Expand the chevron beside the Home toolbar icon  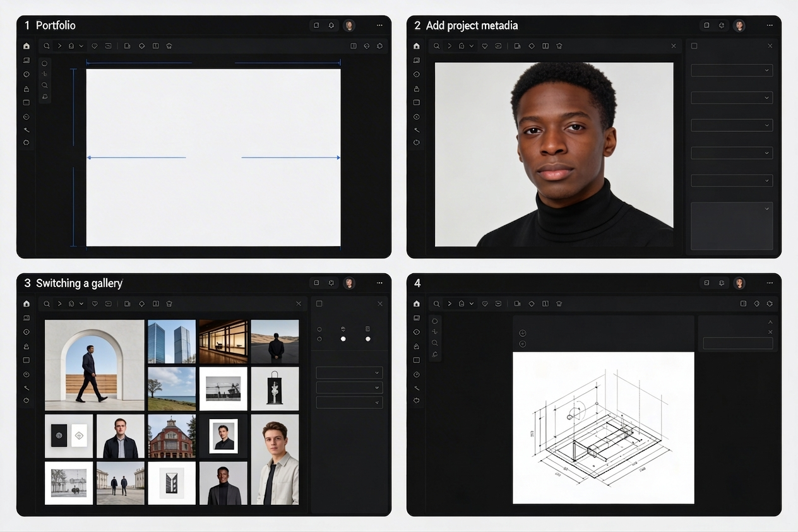(80, 45)
